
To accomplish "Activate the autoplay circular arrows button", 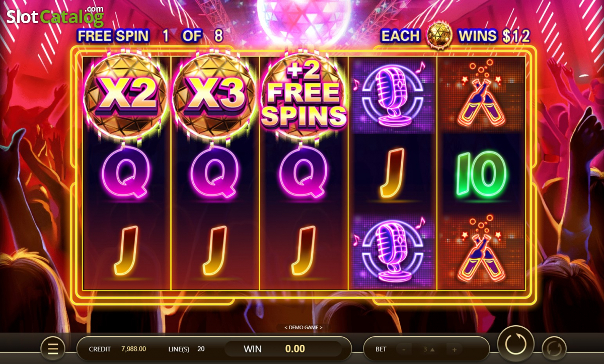I will tap(554, 348).
